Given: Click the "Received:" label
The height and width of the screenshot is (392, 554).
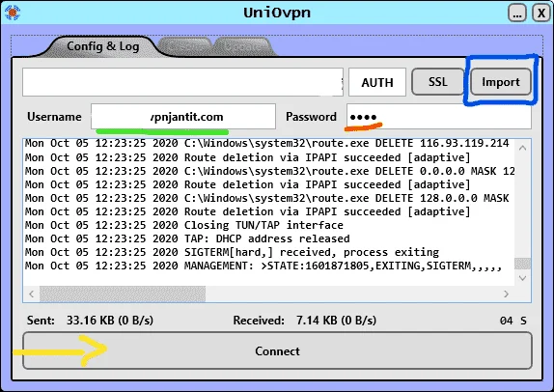Looking at the screenshot, I should 259,321.
